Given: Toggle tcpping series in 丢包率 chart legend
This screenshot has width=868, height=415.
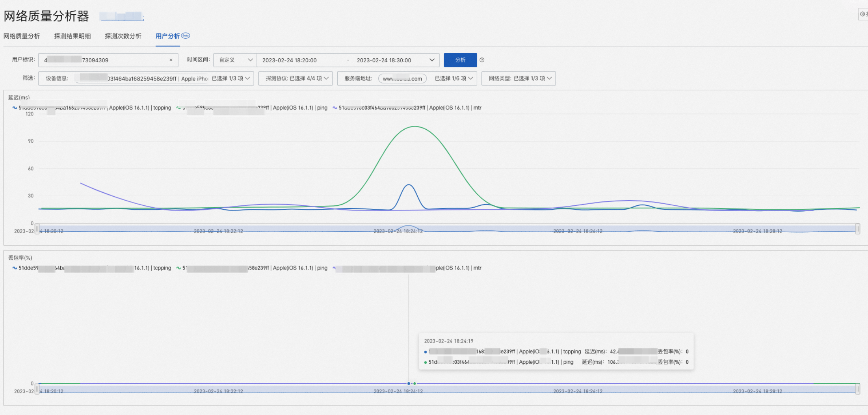Looking at the screenshot, I should coord(92,268).
